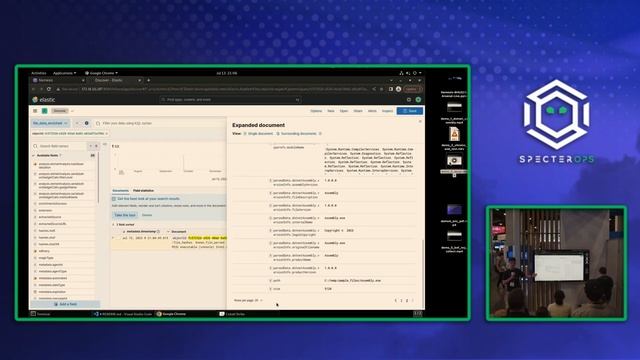The width and height of the screenshot is (640, 360).
Task: Switch to the Discover - Elastic tab
Action: (x=115, y=80)
